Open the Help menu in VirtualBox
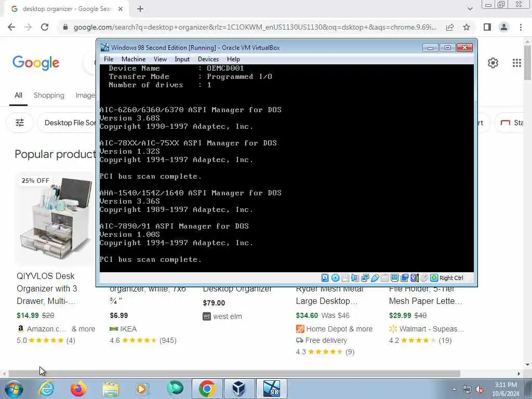Screen dimensions: 532x399 pos(233,59)
